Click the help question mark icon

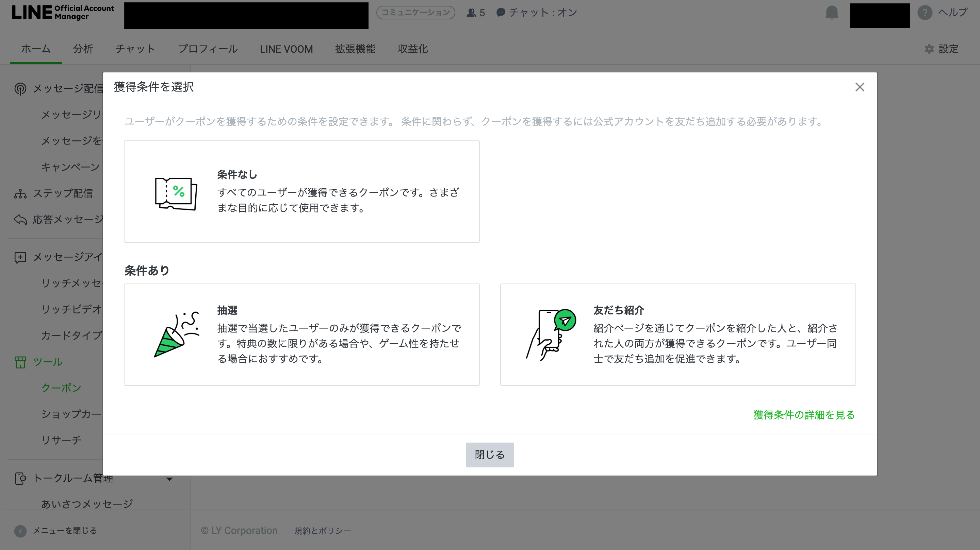(925, 13)
